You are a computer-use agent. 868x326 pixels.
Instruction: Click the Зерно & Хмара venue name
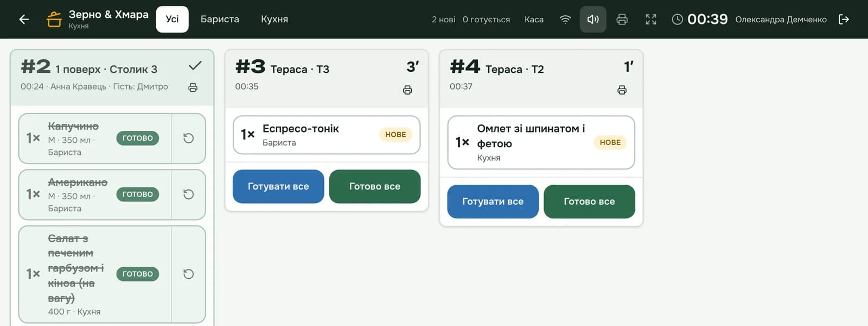[x=108, y=15]
